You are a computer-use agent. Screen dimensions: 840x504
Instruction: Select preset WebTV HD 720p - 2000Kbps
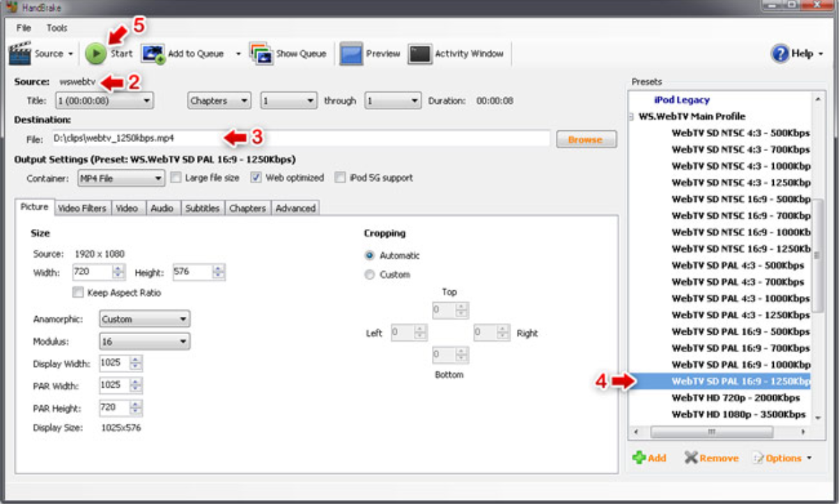736,398
